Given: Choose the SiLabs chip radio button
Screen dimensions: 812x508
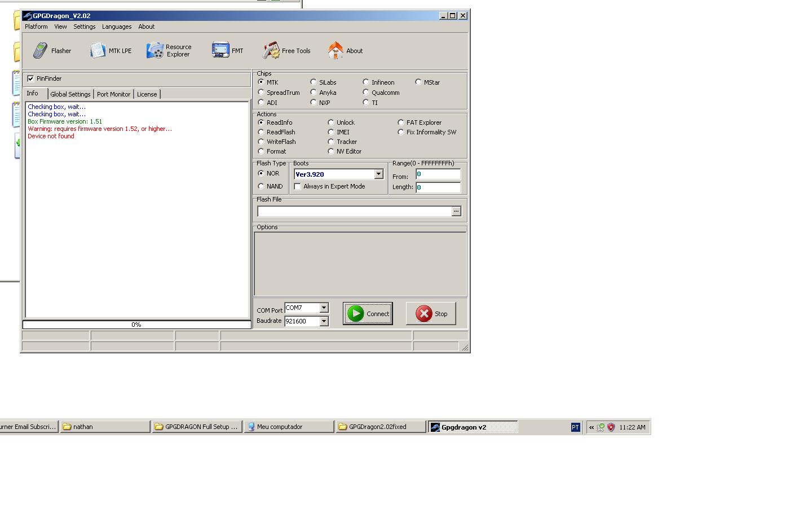Looking at the screenshot, I should (314, 82).
